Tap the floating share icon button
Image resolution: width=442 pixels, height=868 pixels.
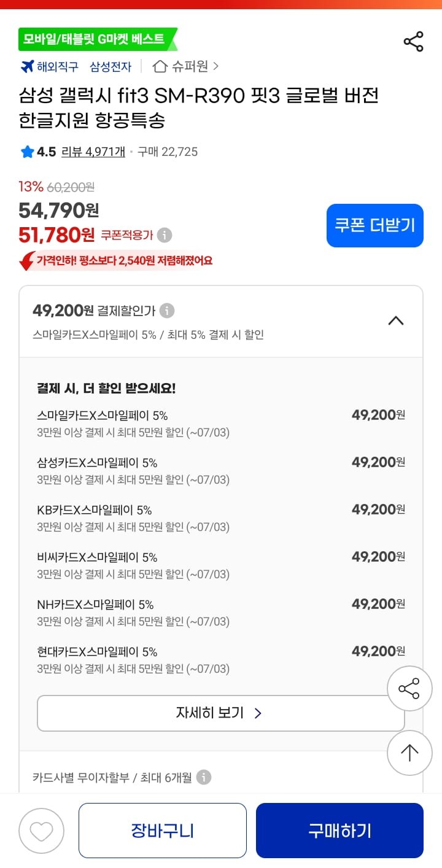click(x=409, y=689)
